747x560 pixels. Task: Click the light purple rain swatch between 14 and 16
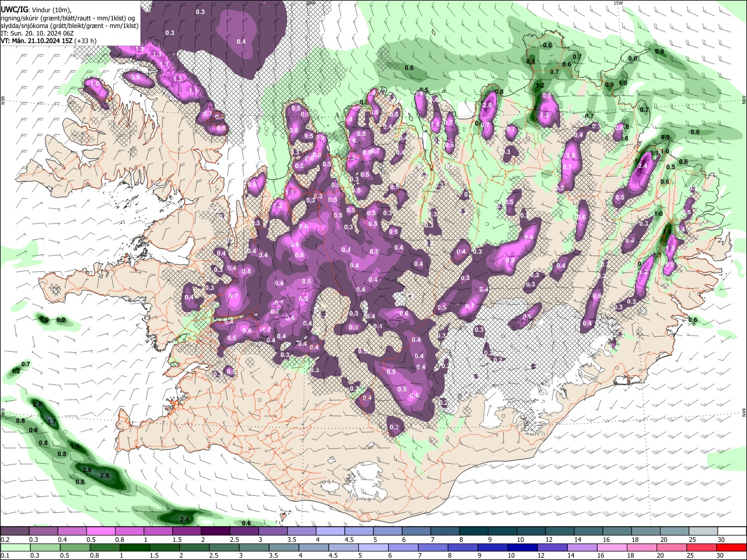coord(582,547)
